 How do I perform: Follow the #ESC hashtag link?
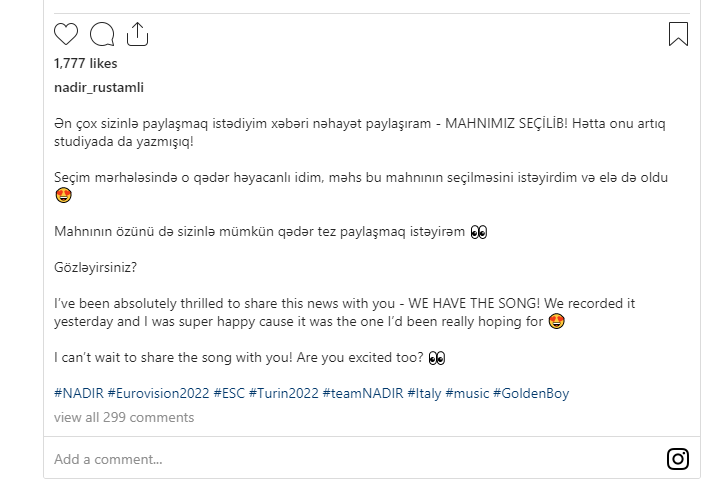tap(229, 393)
